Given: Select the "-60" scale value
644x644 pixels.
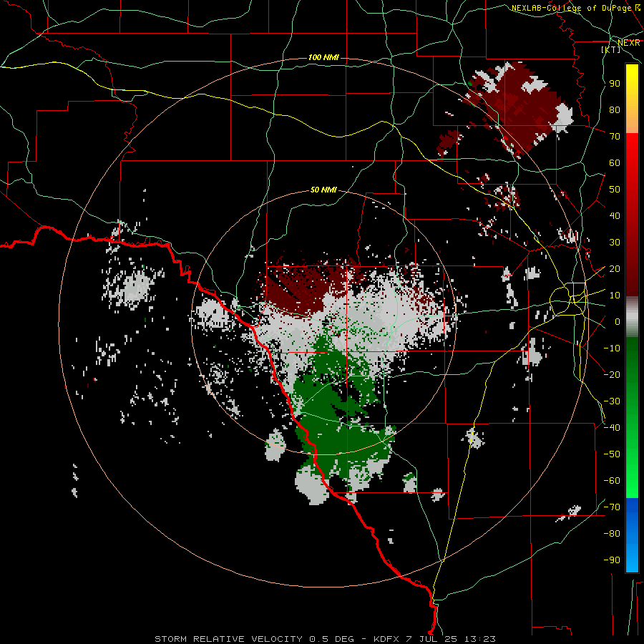Looking at the screenshot, I should (x=612, y=481).
